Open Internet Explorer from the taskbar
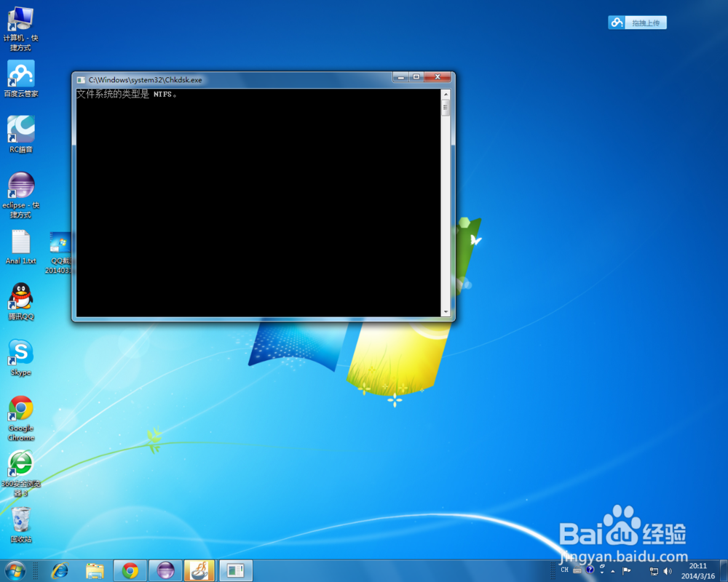728x582 pixels. pos(60,570)
